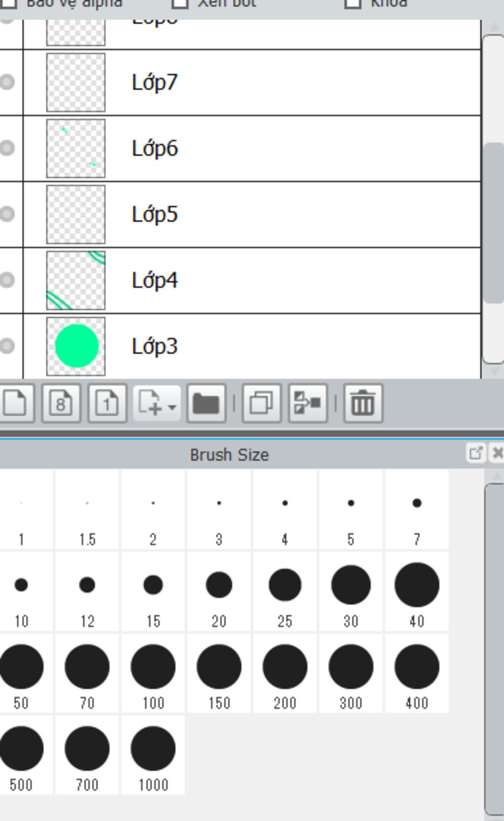This screenshot has width=504, height=821.
Task: Select the Lớp6 layer
Action: tap(252, 148)
